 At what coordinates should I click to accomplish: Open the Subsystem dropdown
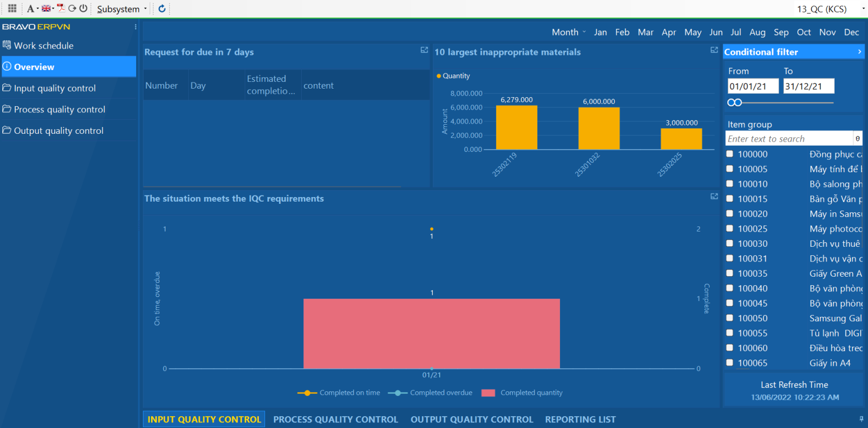click(121, 9)
